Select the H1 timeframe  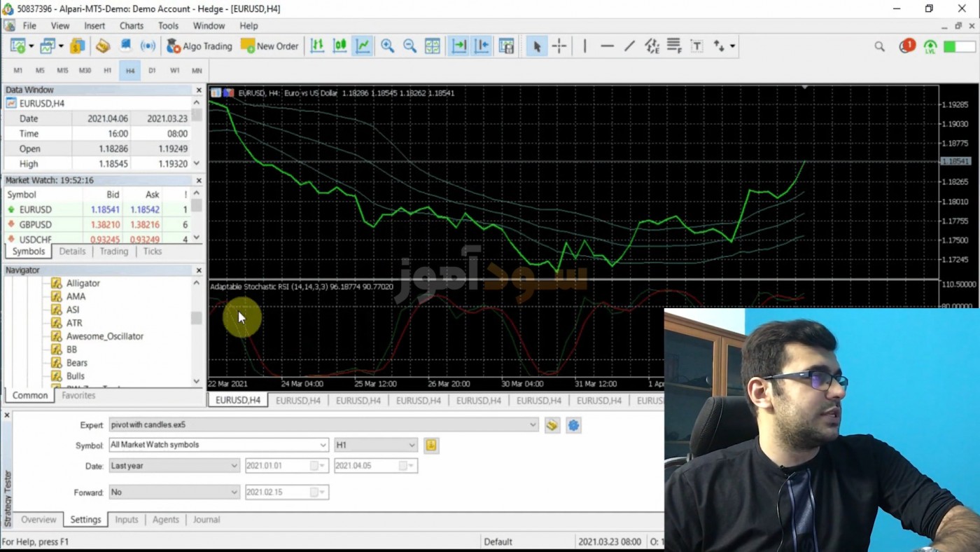pyautogui.click(x=107, y=71)
